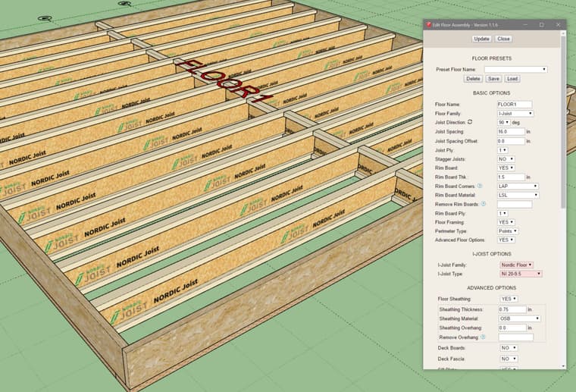Click the Joist Spacing input field

[510, 131]
